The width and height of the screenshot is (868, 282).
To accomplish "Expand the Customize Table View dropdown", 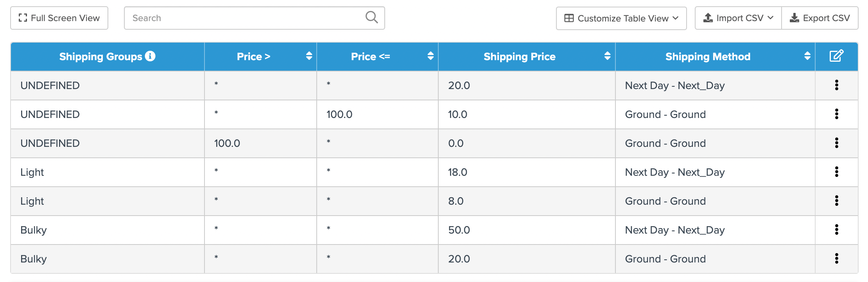I will point(621,18).
